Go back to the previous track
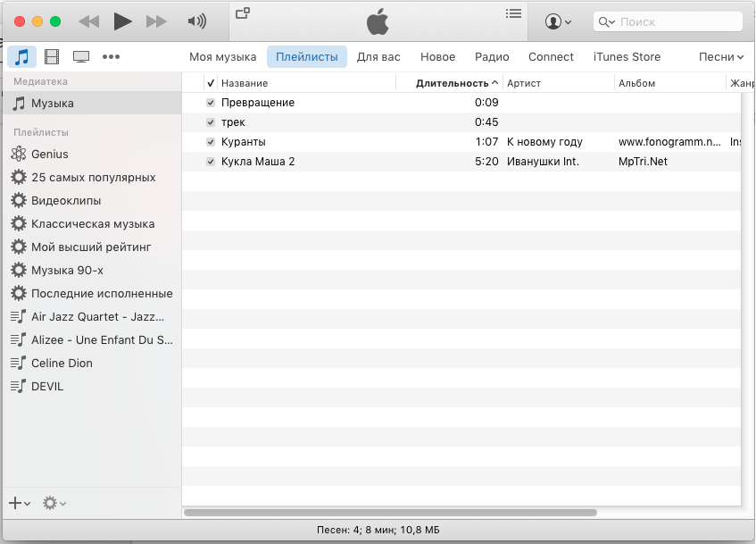 [x=88, y=21]
